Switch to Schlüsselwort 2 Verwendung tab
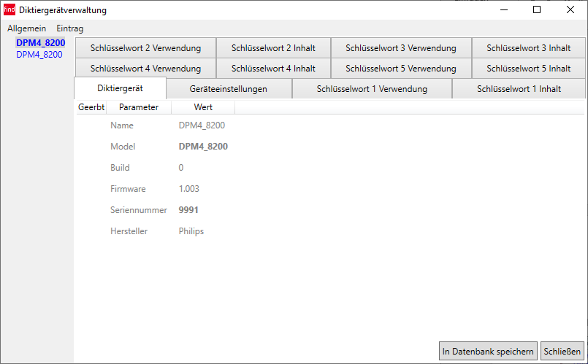This screenshot has height=364, width=588. (145, 48)
